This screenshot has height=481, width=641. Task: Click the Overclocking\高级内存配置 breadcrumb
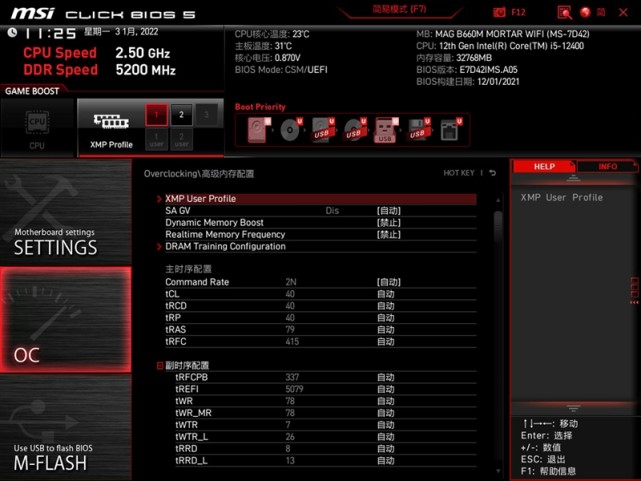(x=199, y=174)
